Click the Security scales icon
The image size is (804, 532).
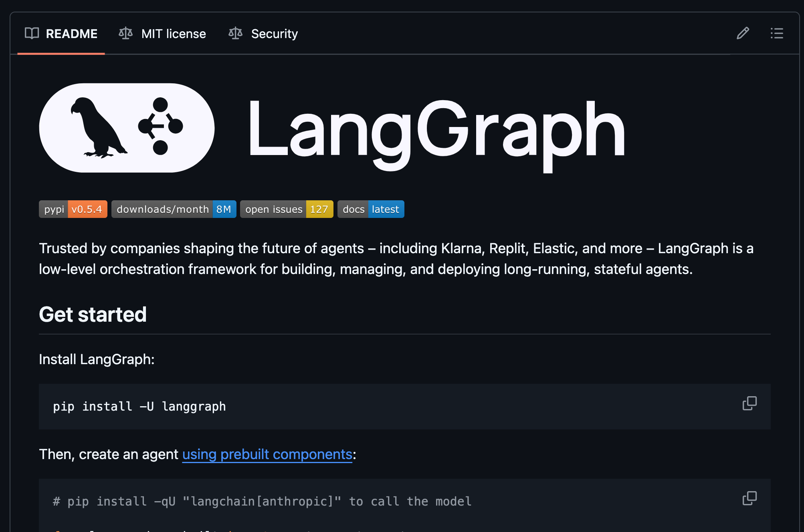(x=235, y=33)
